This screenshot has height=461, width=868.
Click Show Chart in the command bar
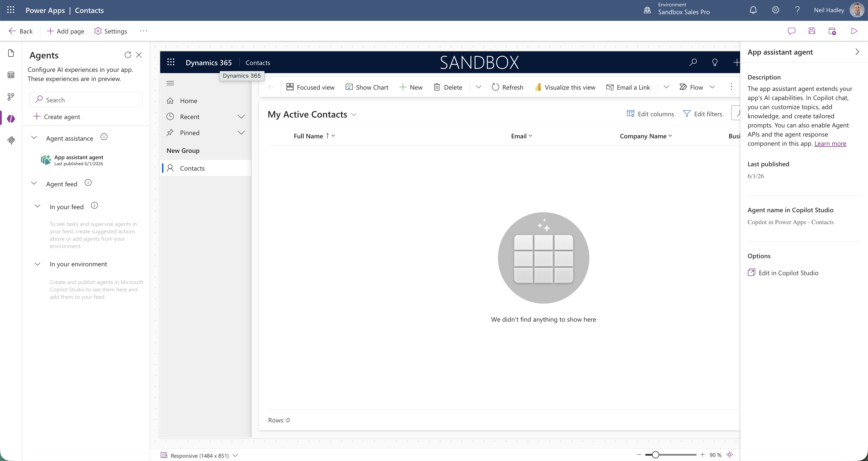tap(367, 87)
